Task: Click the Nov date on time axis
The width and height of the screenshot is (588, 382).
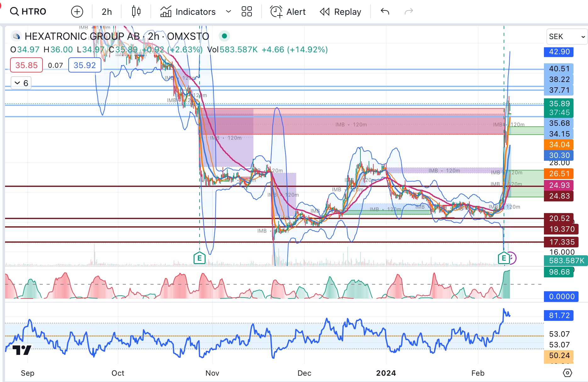Action: 212,373
